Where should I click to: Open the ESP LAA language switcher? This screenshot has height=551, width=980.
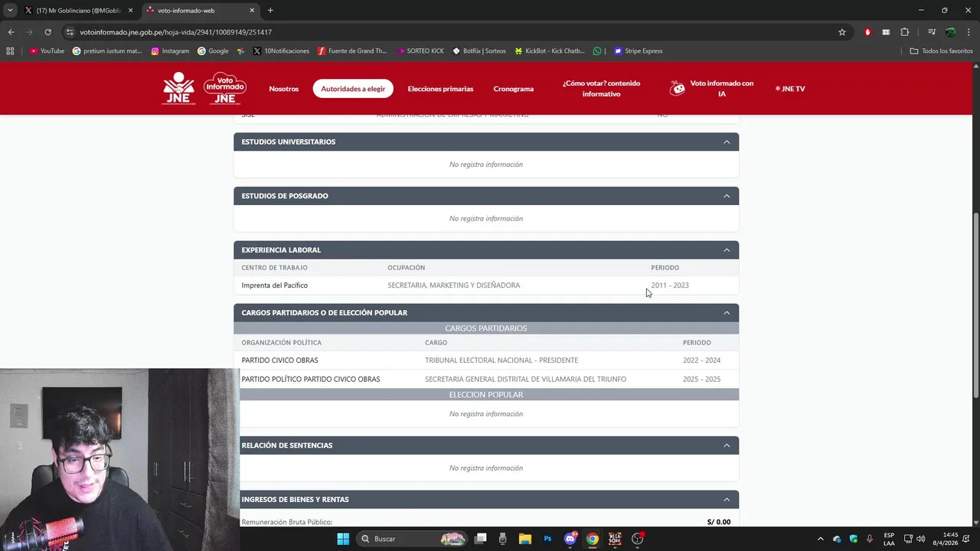[889, 539]
